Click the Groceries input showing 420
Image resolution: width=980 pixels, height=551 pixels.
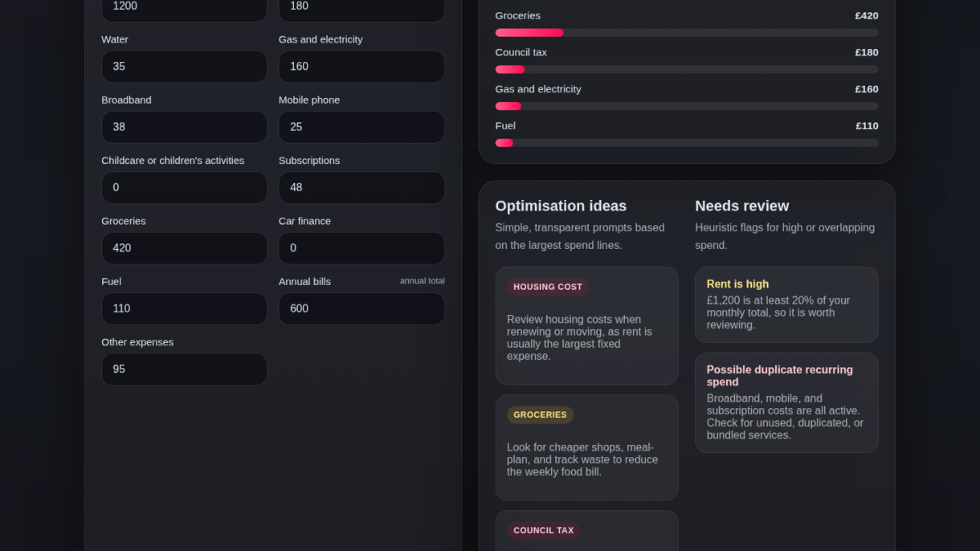point(184,248)
